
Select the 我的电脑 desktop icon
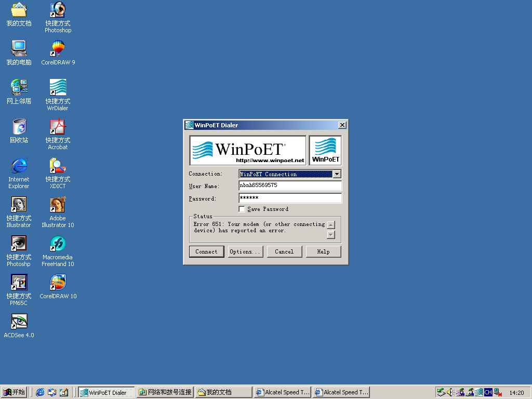(19, 53)
